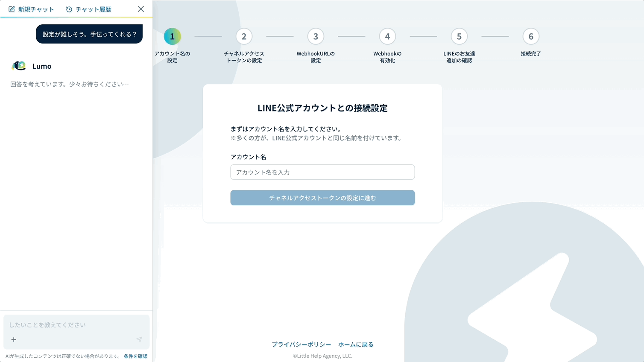Click step circle 4 Webhookの有効化
The width and height of the screenshot is (644, 362).
click(x=387, y=36)
